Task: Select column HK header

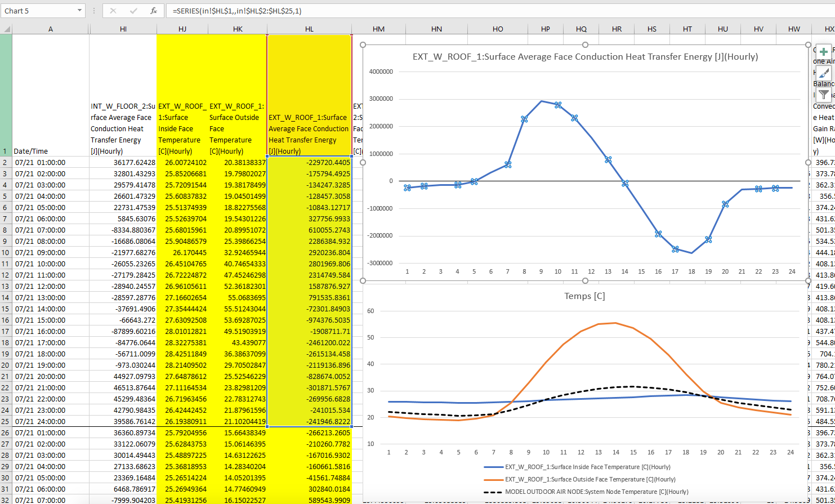Action: point(237,29)
